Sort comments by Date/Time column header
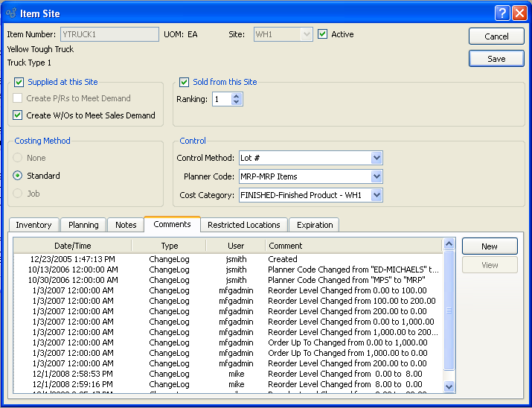Image resolution: width=532 pixels, height=408 pixels. (73, 246)
